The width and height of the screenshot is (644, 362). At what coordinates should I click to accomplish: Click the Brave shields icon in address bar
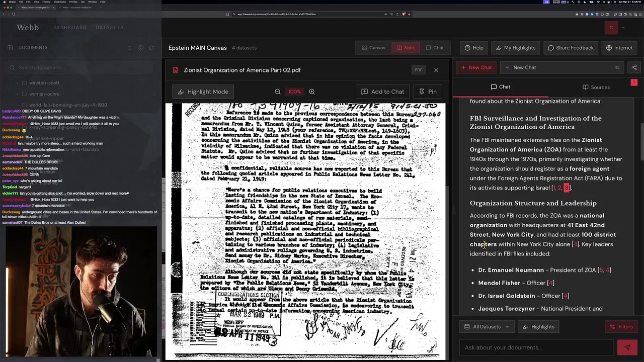[404, 14]
